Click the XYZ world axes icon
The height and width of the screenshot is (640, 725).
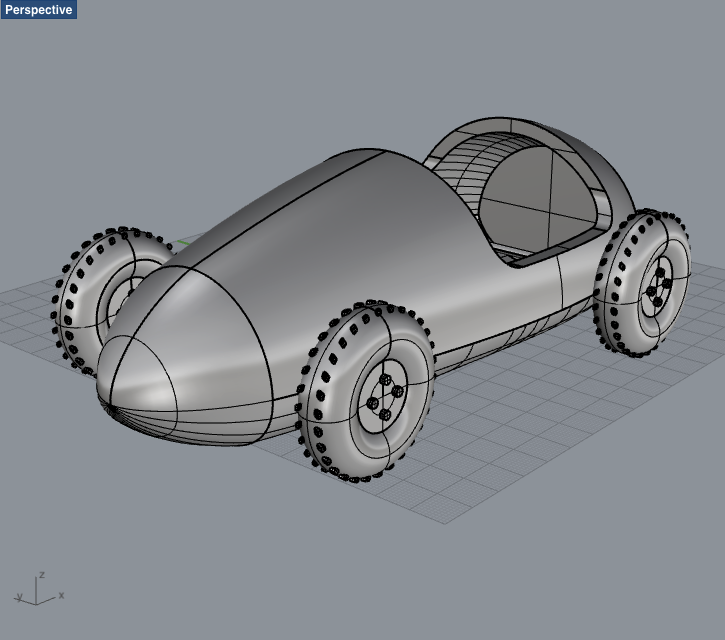point(39,590)
